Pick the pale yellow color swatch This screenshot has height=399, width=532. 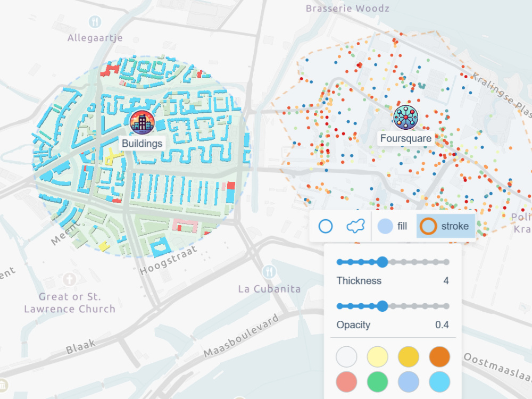pyautogui.click(x=377, y=357)
